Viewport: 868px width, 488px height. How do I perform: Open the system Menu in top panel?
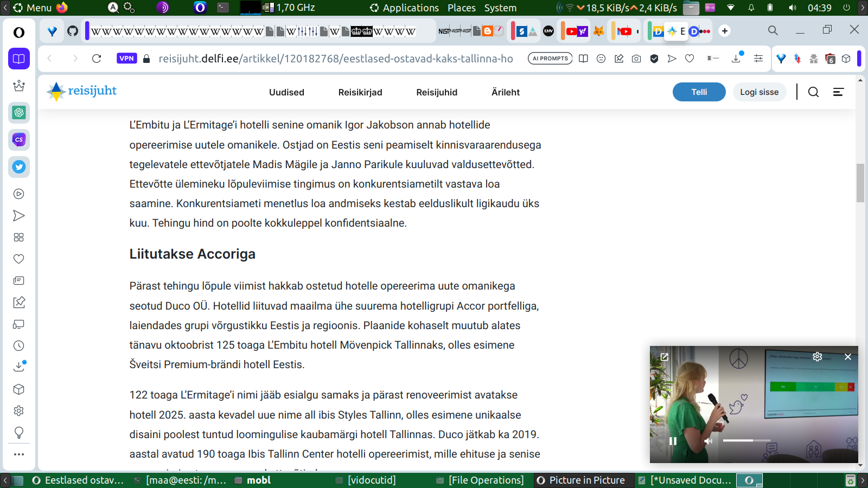(x=33, y=8)
